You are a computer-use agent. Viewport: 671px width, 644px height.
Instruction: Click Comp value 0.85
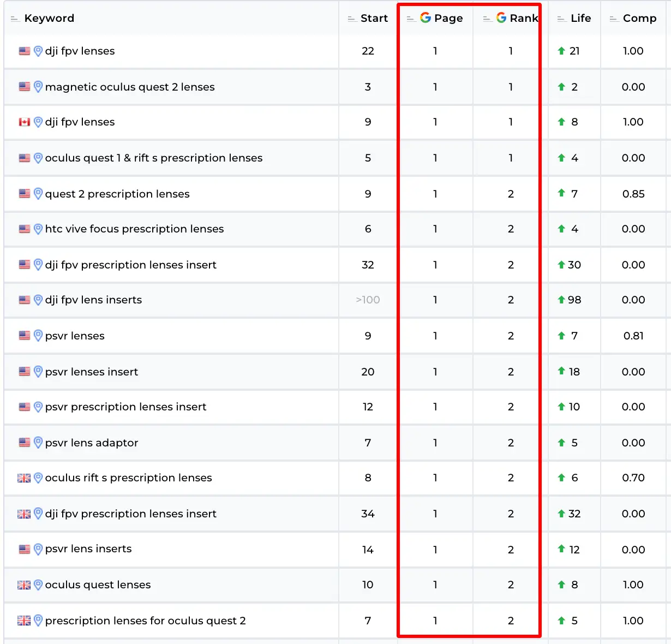(633, 194)
